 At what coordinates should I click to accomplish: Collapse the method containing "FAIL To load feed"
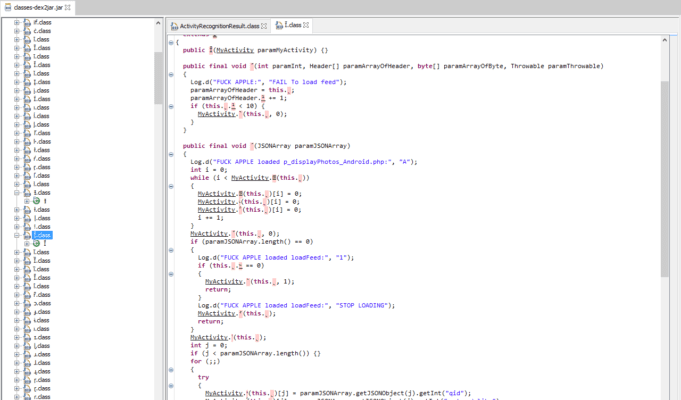[x=171, y=74]
